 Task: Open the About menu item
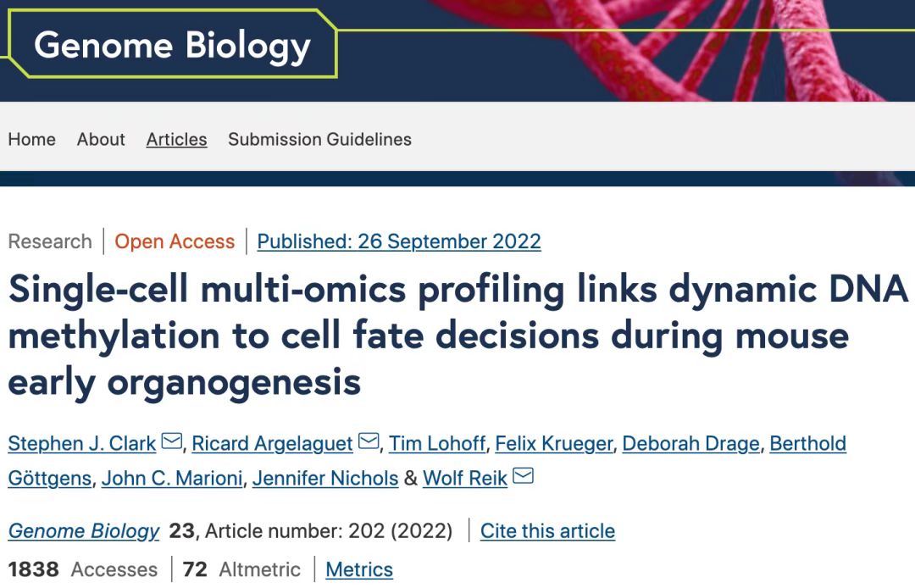click(101, 140)
